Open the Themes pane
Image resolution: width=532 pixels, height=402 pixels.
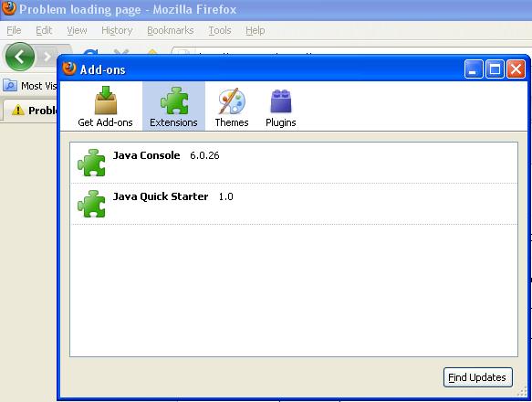click(232, 106)
